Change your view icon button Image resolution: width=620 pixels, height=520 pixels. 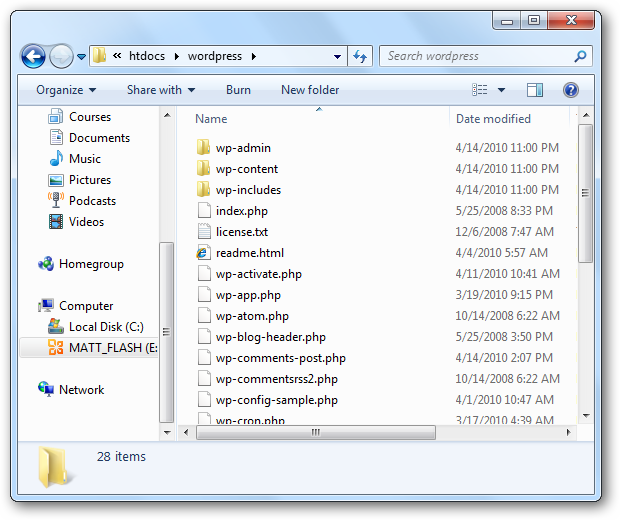click(x=480, y=90)
